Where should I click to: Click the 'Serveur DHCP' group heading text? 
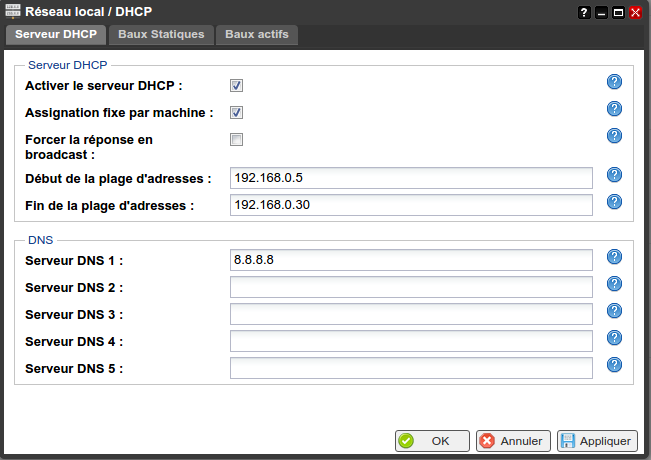(x=68, y=65)
